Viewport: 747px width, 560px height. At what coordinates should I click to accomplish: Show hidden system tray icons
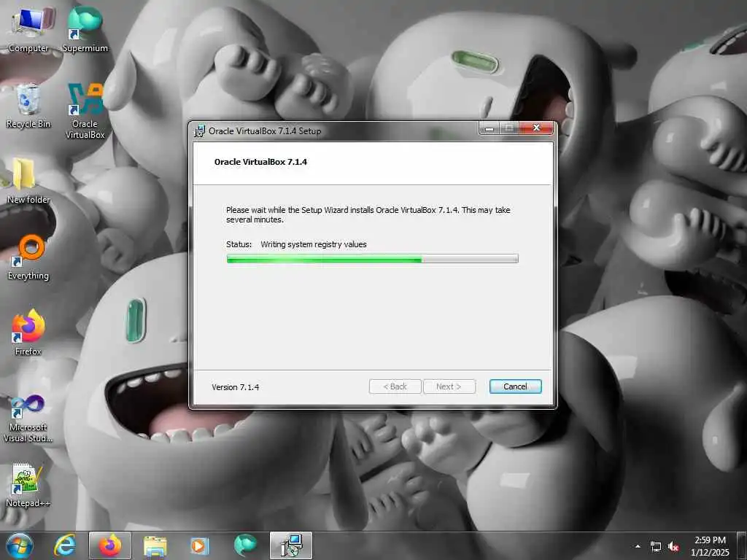point(638,546)
